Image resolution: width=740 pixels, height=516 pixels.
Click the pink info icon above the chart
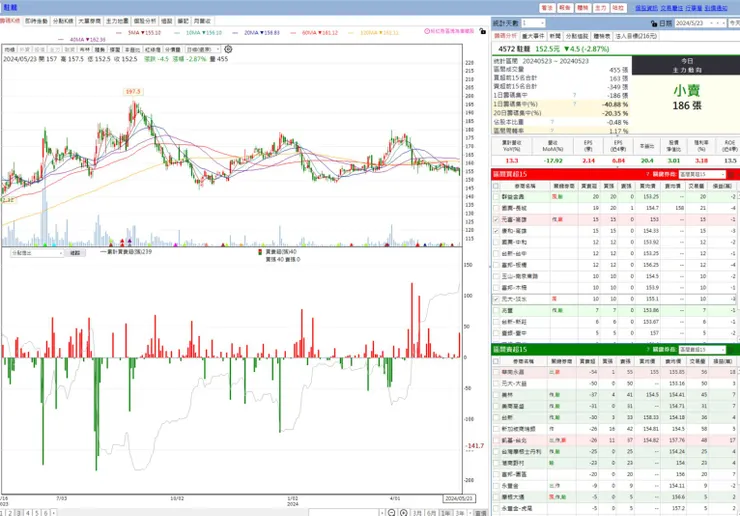427,31
